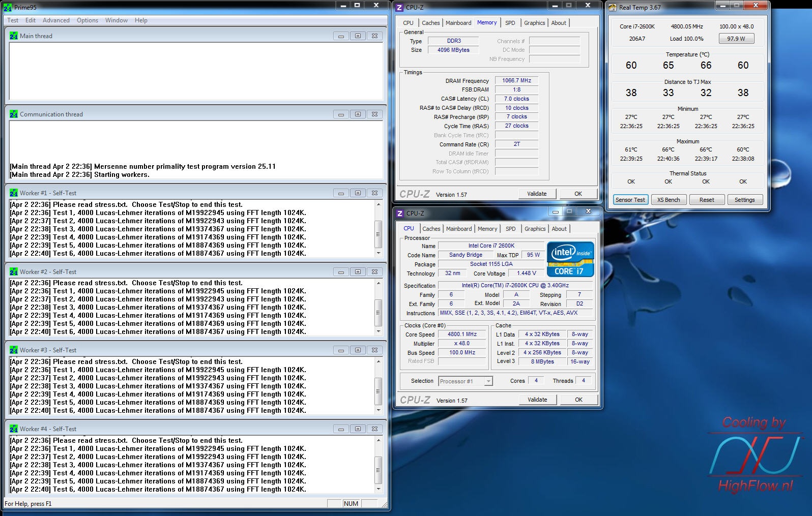Click the Communication thread window icon

(14, 114)
